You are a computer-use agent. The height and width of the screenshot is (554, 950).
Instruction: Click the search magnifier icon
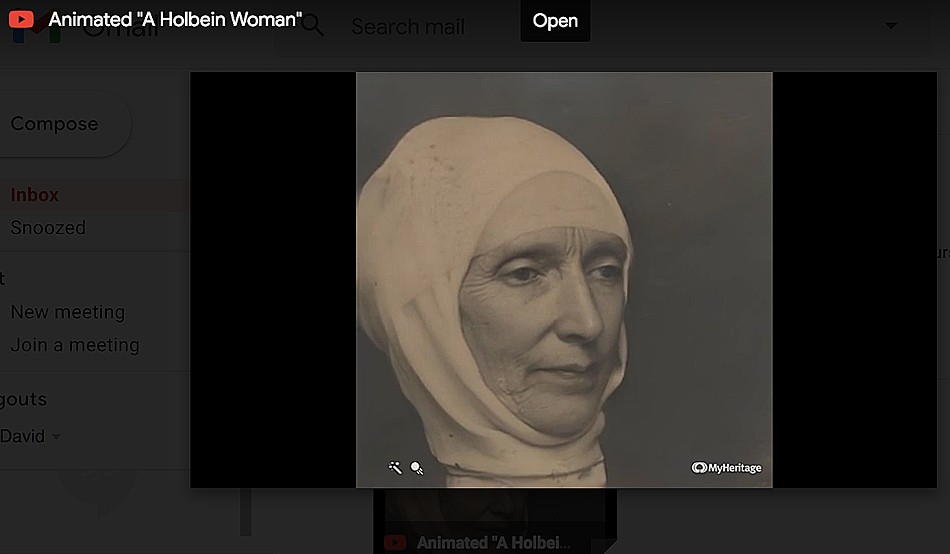(313, 26)
